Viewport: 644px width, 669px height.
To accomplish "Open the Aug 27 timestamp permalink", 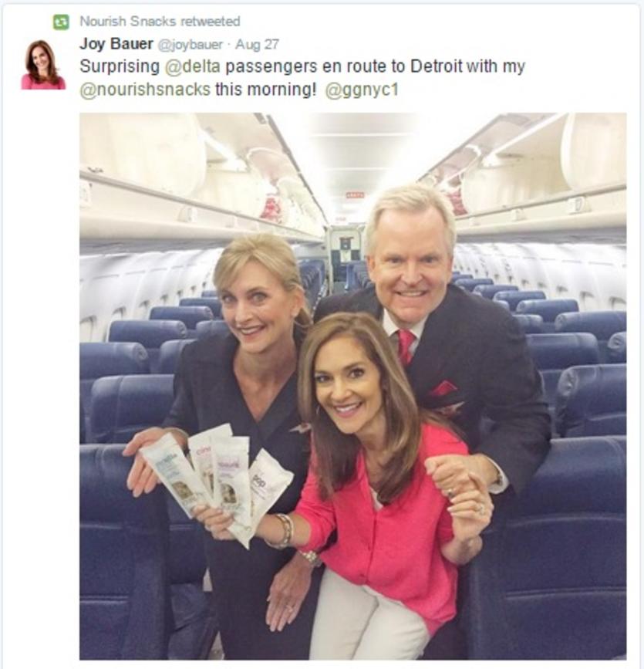I will pyautogui.click(x=257, y=44).
